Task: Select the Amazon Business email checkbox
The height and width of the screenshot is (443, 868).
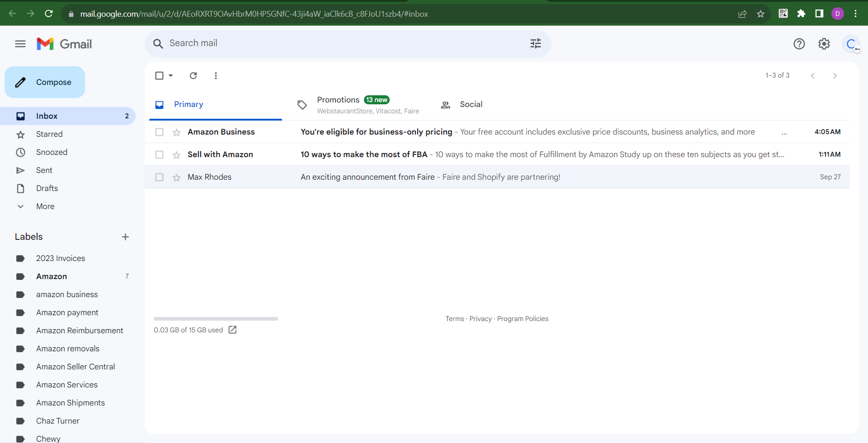Action: pos(159,132)
